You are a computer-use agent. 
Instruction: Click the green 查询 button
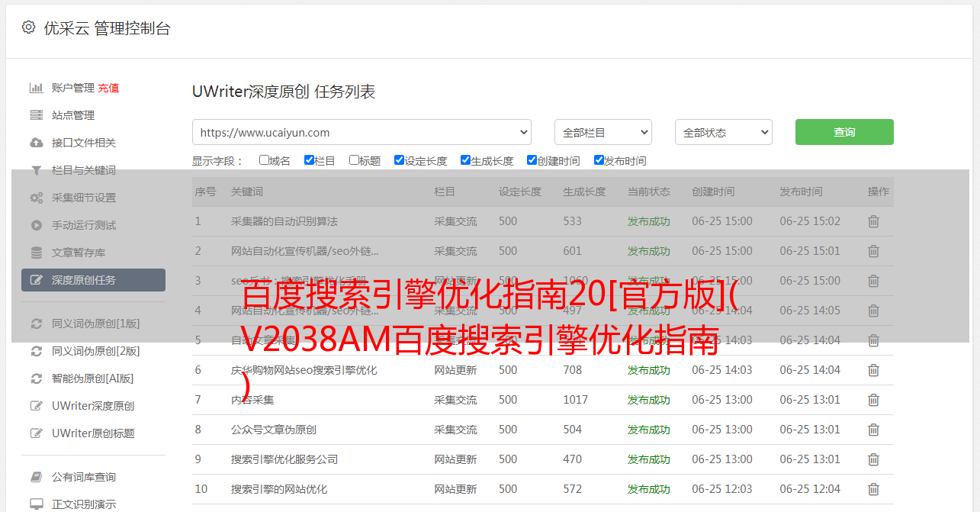[x=844, y=132]
